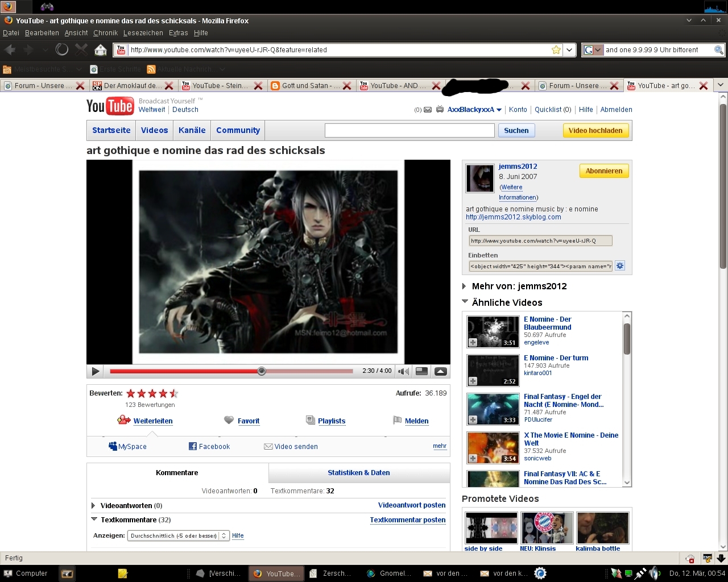Viewport: 728px width, 582px height.
Task: Click the YouTube search input field
Action: click(x=409, y=131)
